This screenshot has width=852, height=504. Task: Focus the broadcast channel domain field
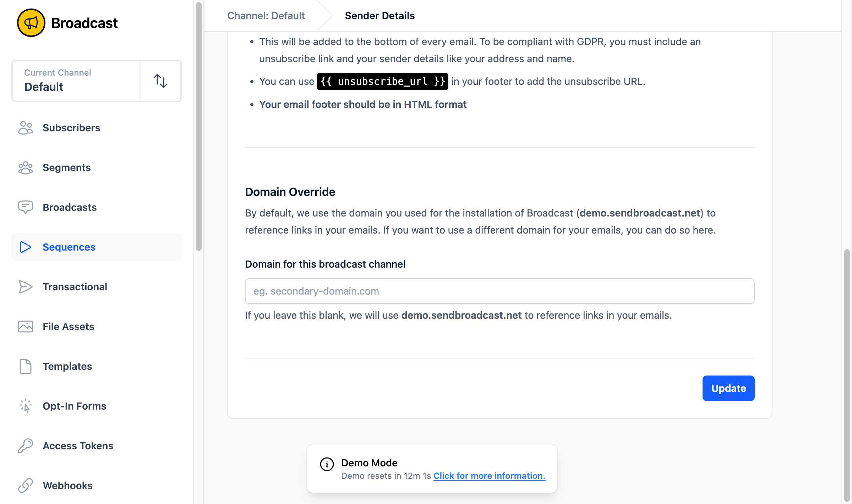click(499, 291)
